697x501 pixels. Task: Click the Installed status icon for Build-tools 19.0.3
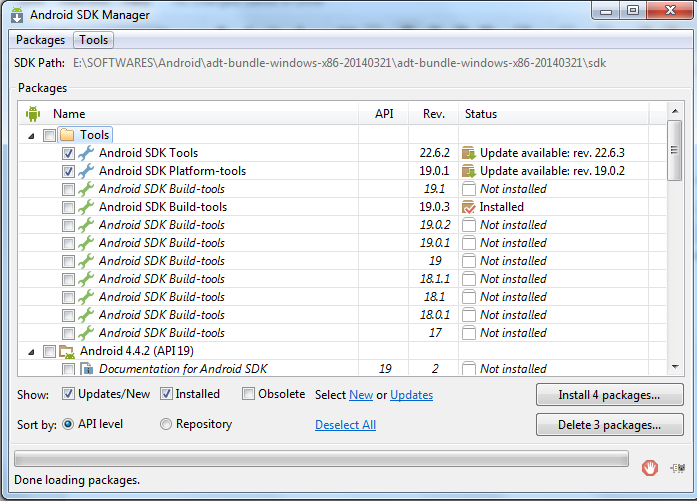pos(469,207)
